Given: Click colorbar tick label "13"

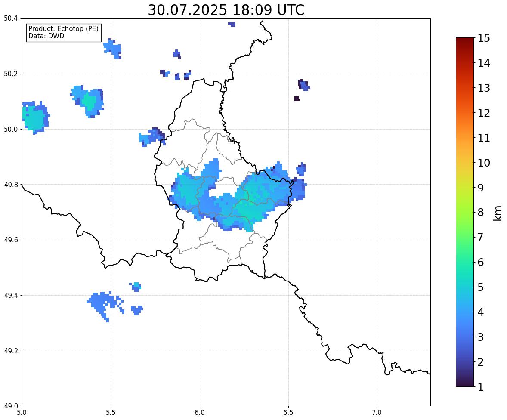Looking at the screenshot, I should [484, 88].
